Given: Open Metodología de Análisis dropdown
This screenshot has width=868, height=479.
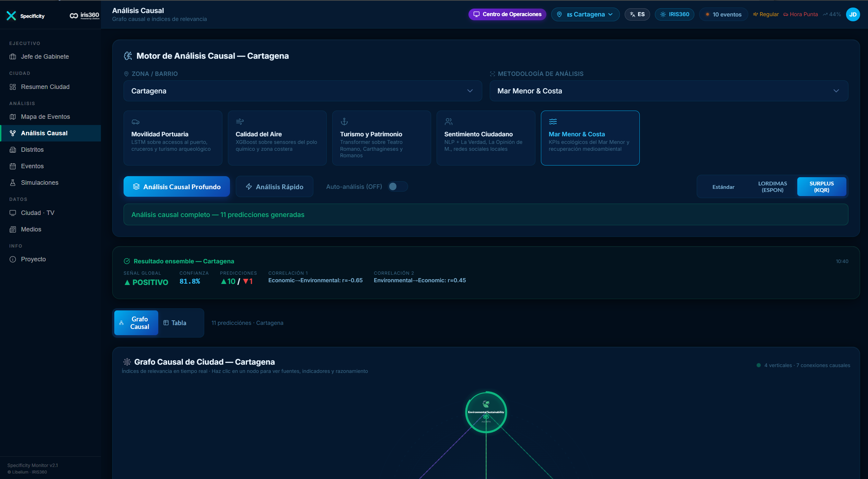Looking at the screenshot, I should click(x=668, y=91).
